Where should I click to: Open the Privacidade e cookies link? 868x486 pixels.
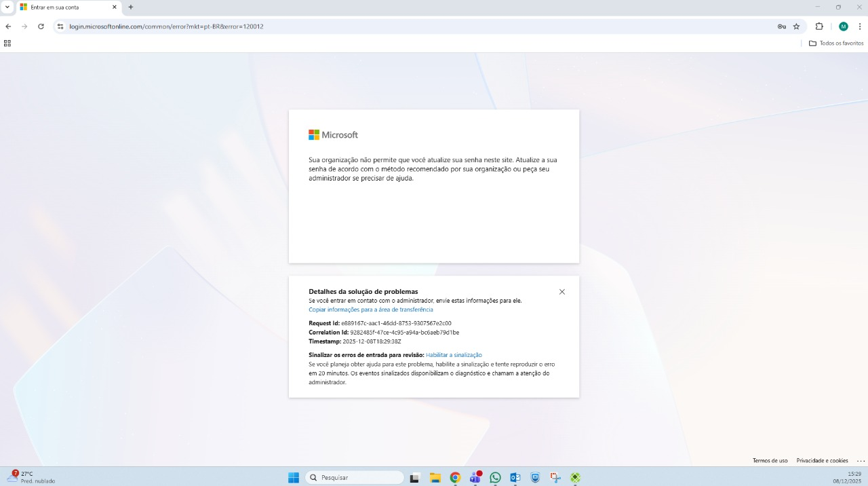tap(822, 460)
